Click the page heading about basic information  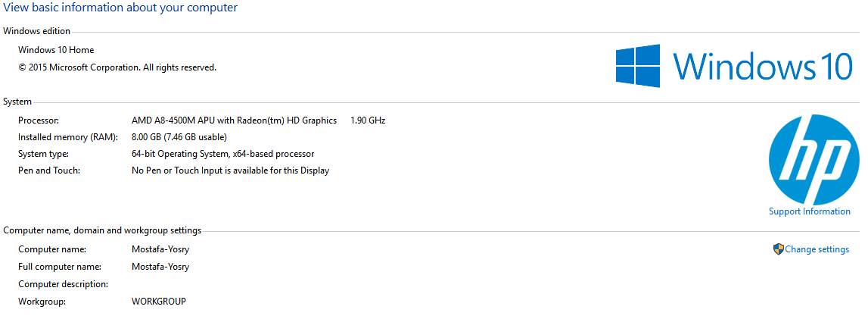point(120,8)
